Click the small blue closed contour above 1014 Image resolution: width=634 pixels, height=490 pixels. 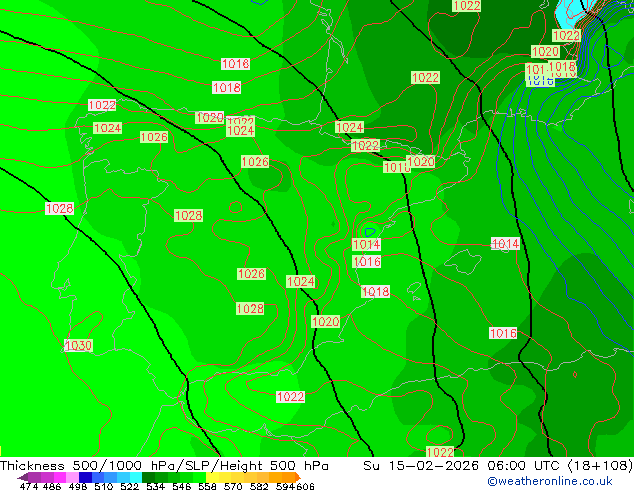pyautogui.click(x=370, y=232)
